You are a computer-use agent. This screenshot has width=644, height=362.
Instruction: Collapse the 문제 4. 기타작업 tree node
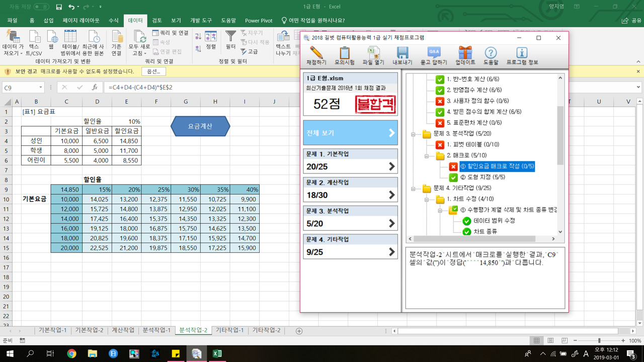pyautogui.click(x=413, y=189)
